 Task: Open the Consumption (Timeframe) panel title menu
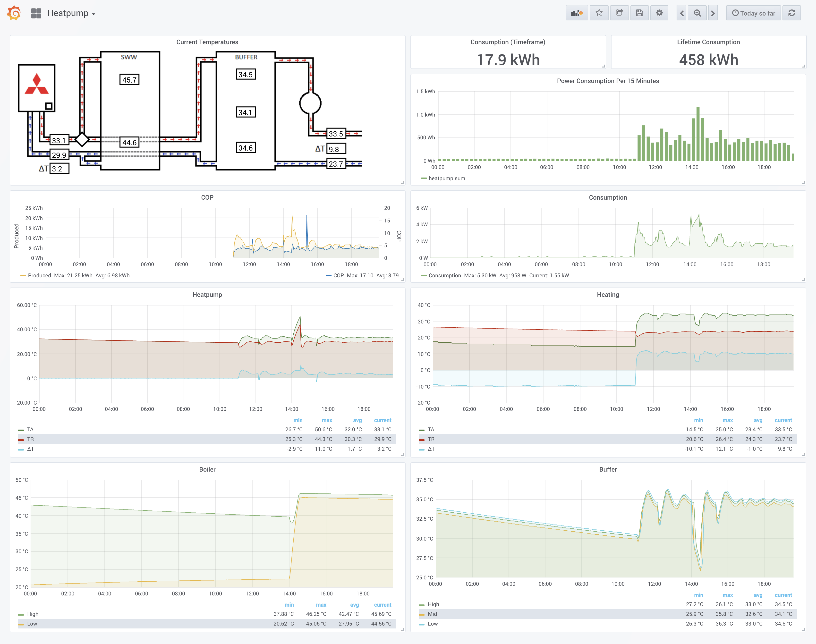[x=508, y=42]
